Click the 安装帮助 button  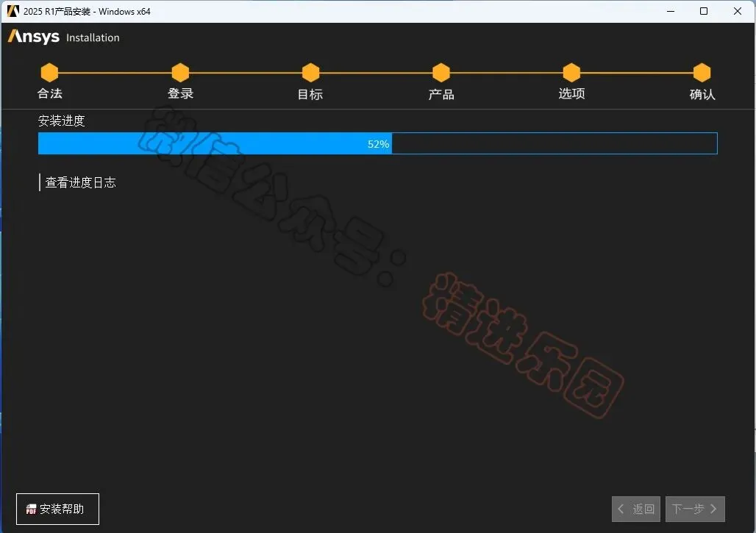click(57, 509)
